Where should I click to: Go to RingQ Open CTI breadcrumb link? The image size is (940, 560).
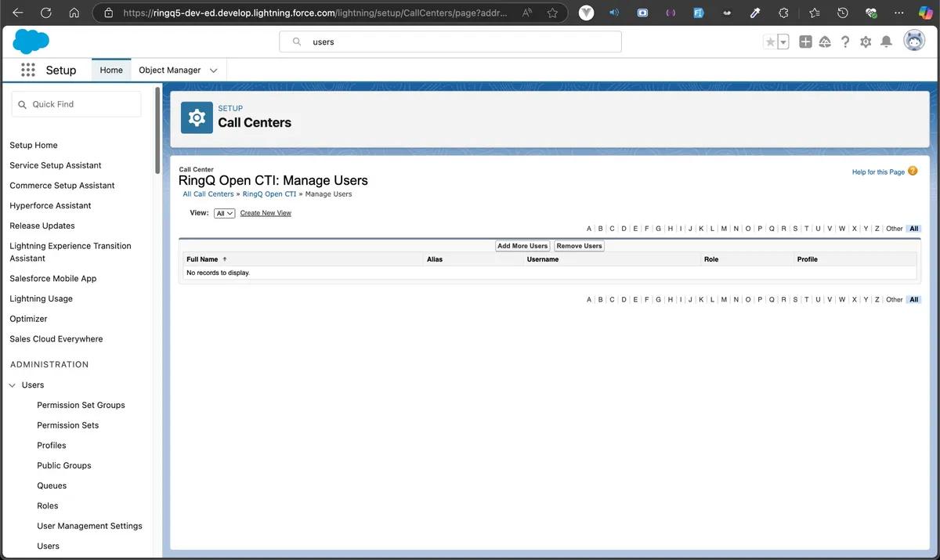(x=269, y=194)
